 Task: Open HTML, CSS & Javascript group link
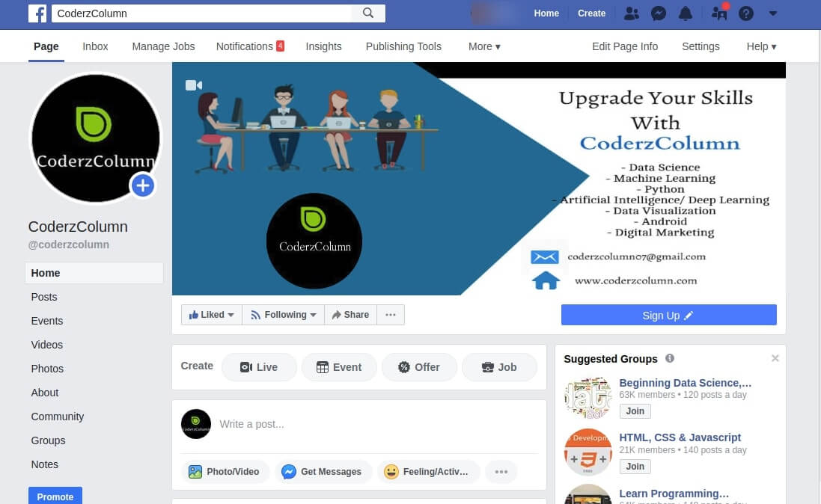click(x=680, y=437)
